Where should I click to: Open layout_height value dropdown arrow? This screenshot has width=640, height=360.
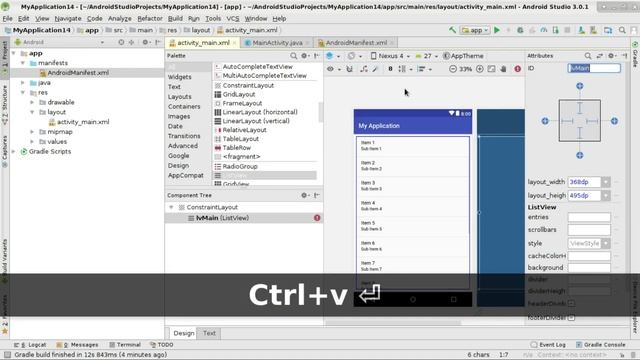coord(606,196)
